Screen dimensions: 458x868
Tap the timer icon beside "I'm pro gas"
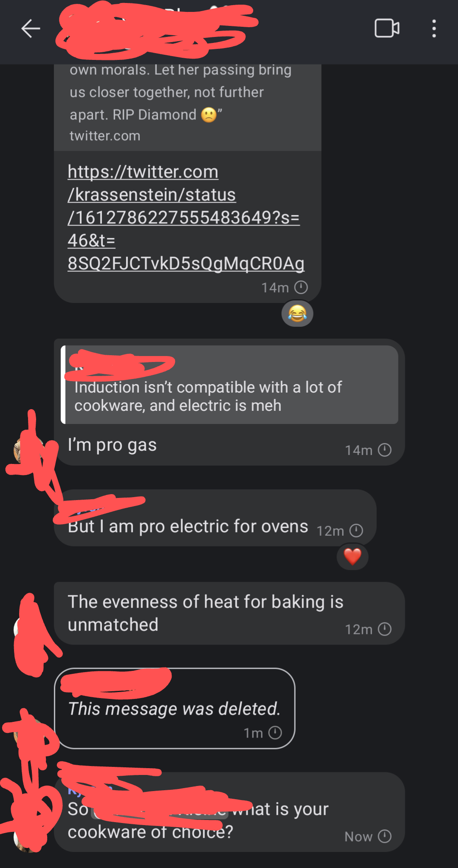pos(384,450)
